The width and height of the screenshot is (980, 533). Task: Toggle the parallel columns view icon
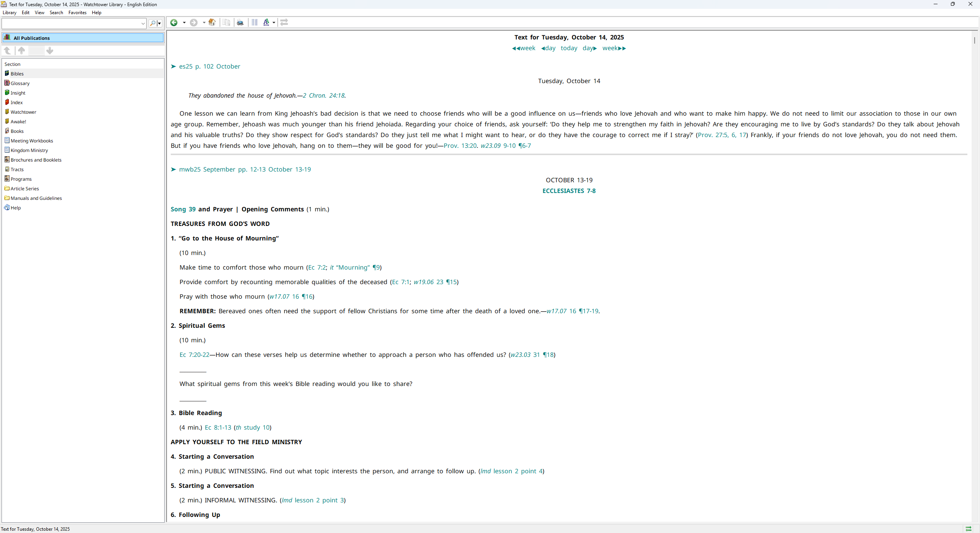[x=255, y=23]
